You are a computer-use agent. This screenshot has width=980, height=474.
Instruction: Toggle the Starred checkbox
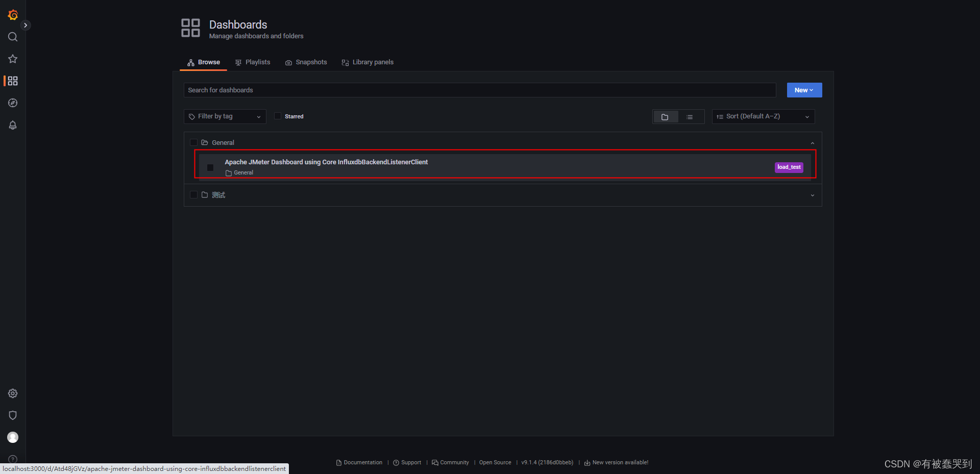[278, 116]
